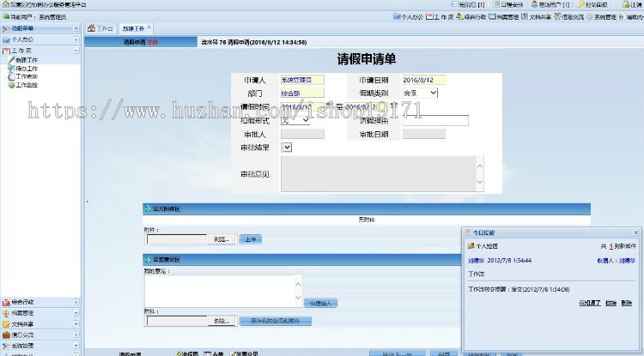Open the new mail count link

(x=611, y=246)
